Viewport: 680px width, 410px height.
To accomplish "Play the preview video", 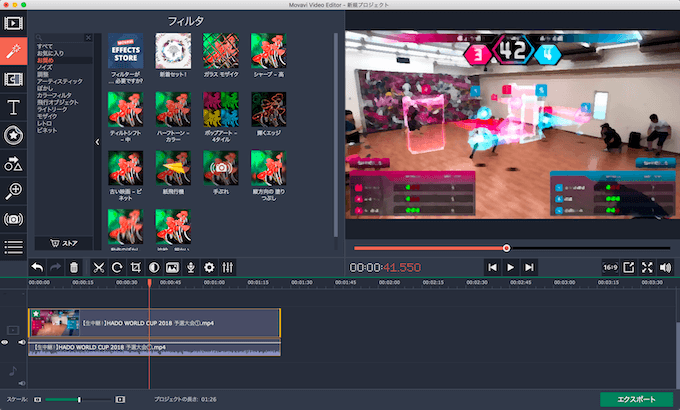I will pyautogui.click(x=510, y=268).
